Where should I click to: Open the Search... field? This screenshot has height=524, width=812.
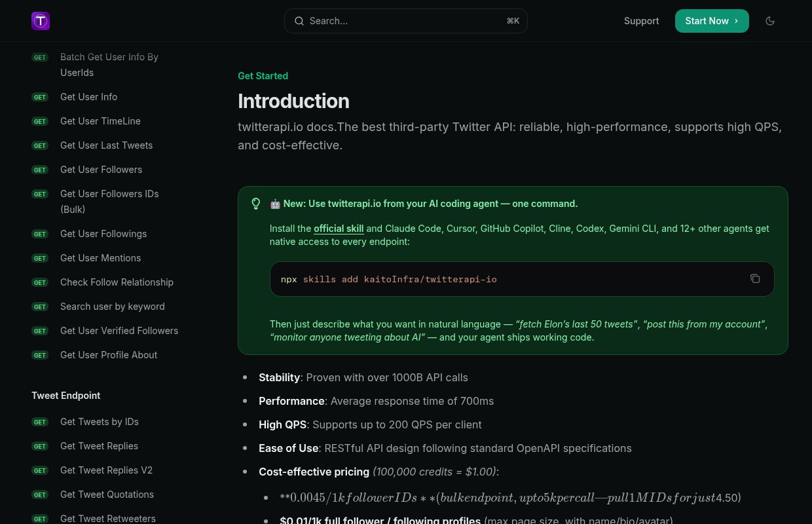click(406, 21)
